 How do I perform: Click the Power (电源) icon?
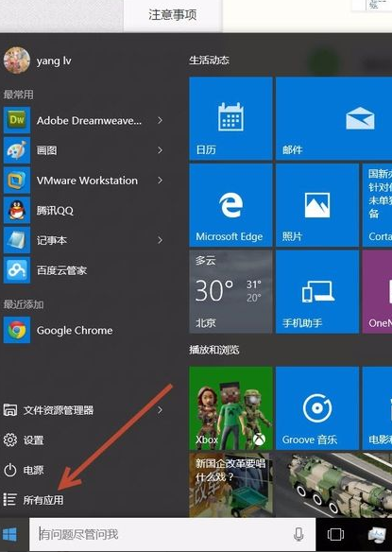10,470
